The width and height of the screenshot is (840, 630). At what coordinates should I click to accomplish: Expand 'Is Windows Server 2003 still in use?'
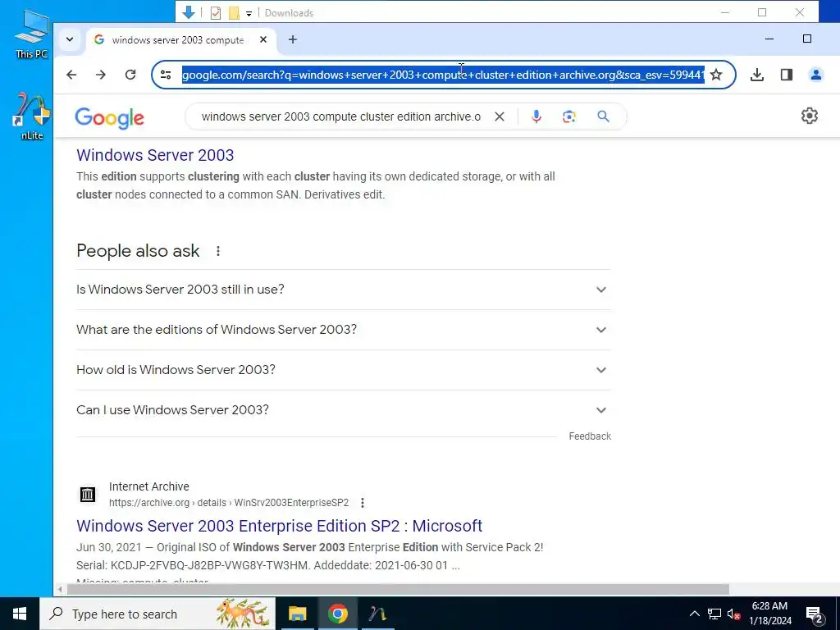click(x=343, y=290)
